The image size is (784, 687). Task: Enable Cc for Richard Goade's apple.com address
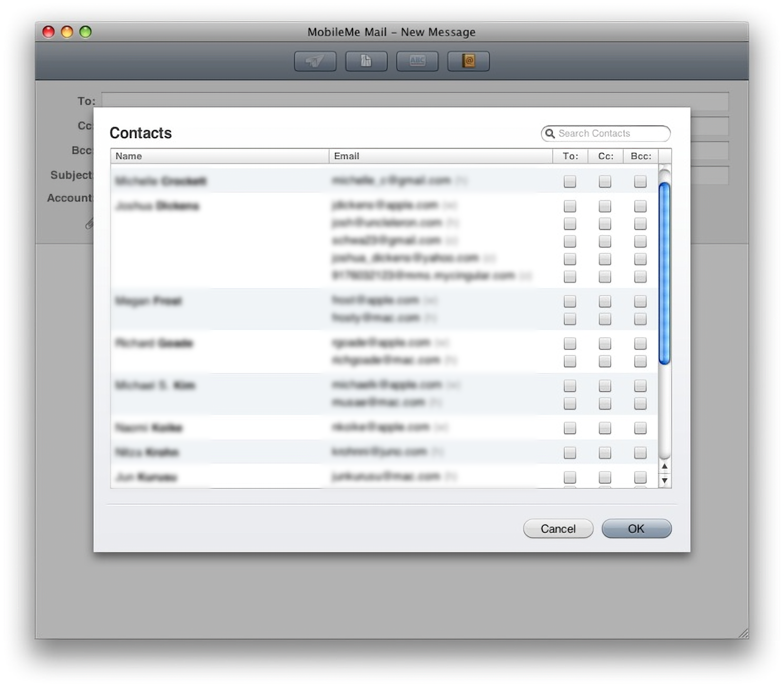(x=604, y=342)
